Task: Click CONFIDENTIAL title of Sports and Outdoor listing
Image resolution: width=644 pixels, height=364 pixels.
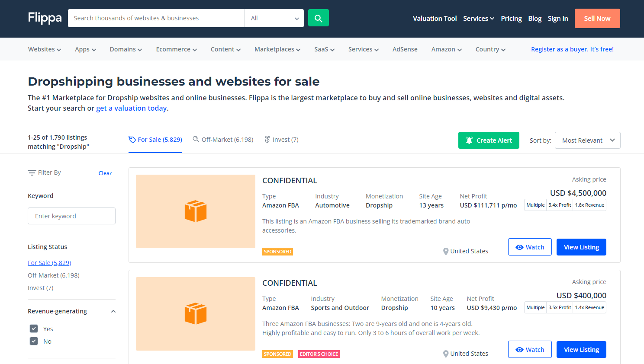Action: pyautogui.click(x=290, y=283)
